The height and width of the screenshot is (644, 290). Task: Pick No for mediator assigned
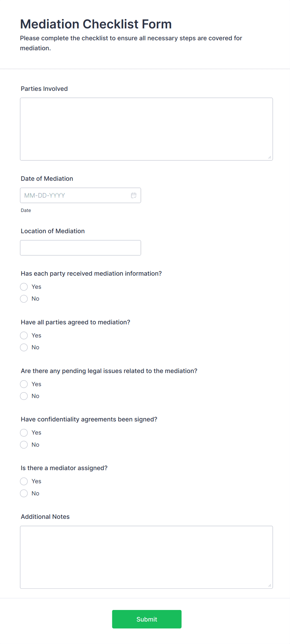[24, 494]
